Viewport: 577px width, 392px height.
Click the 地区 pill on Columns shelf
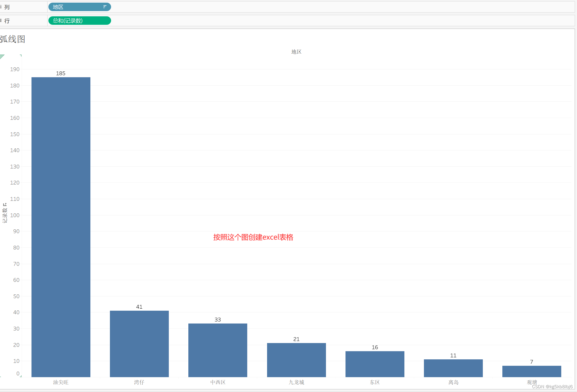tap(80, 7)
